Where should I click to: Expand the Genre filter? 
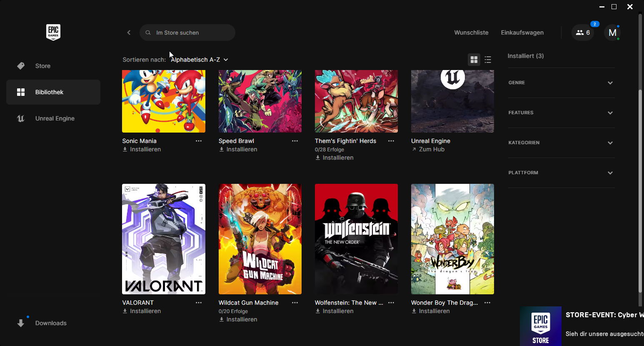click(x=561, y=83)
